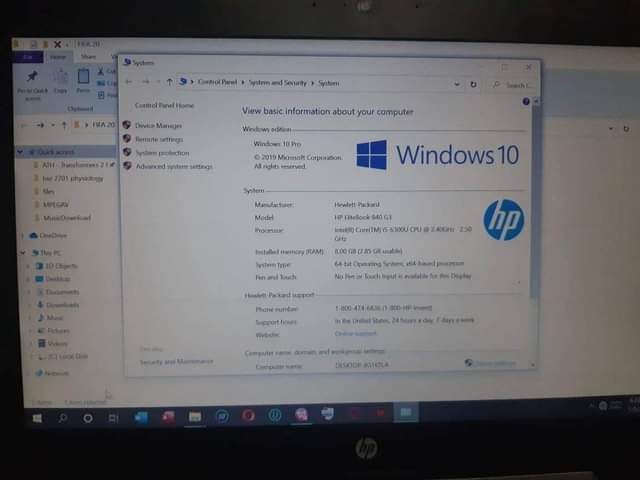Click the scrollbar of the System window
This screenshot has height=480, width=640.
[x=535, y=200]
